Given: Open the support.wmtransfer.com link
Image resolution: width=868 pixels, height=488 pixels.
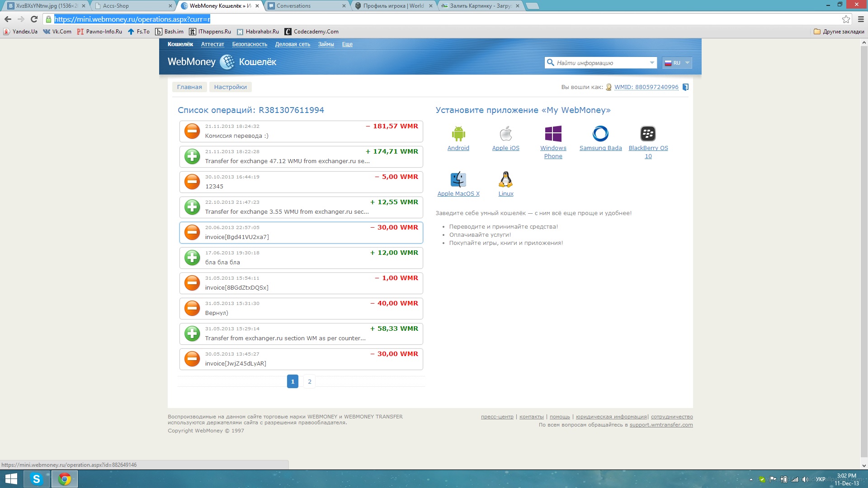Looking at the screenshot, I should click(661, 425).
